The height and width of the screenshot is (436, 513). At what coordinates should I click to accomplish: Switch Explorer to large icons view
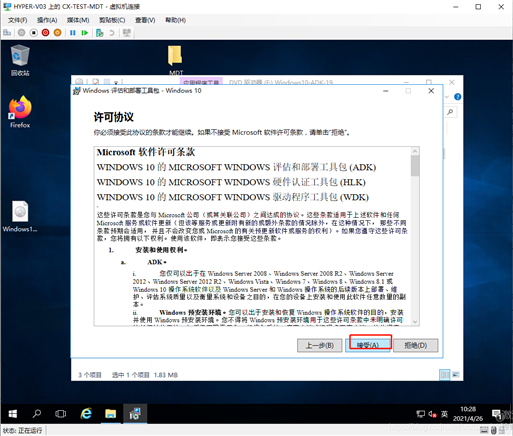pos(456,375)
